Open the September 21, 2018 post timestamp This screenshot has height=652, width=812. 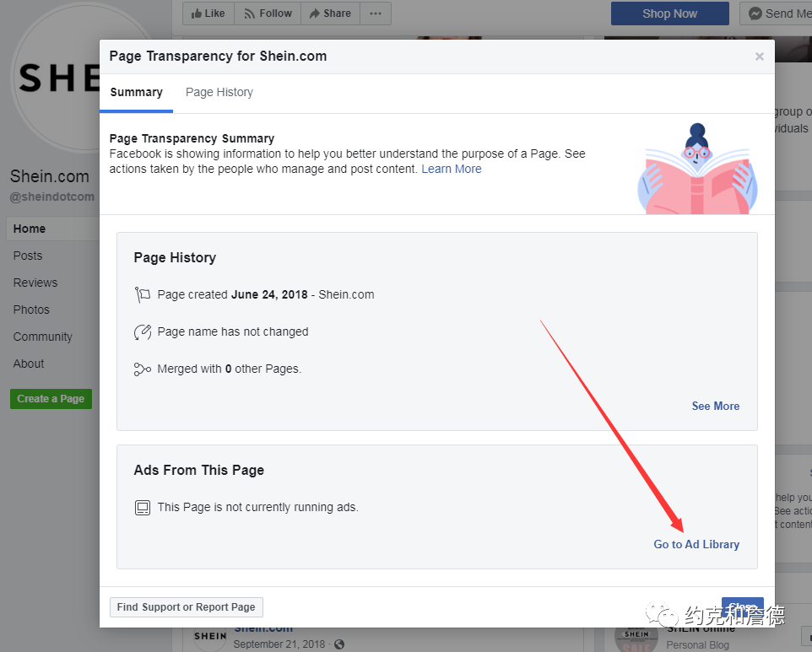click(x=279, y=644)
